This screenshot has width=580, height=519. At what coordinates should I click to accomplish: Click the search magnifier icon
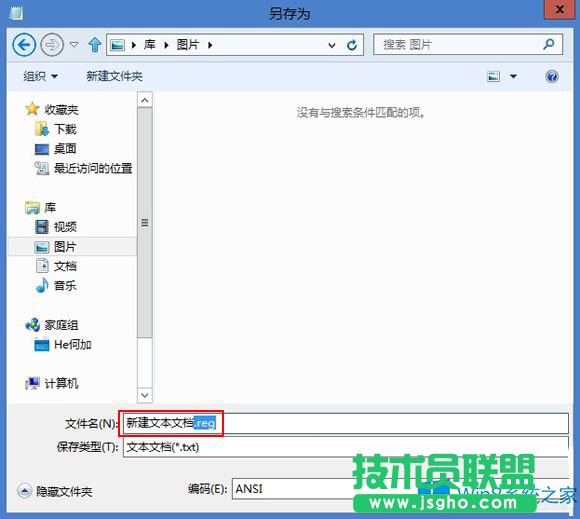[549, 44]
